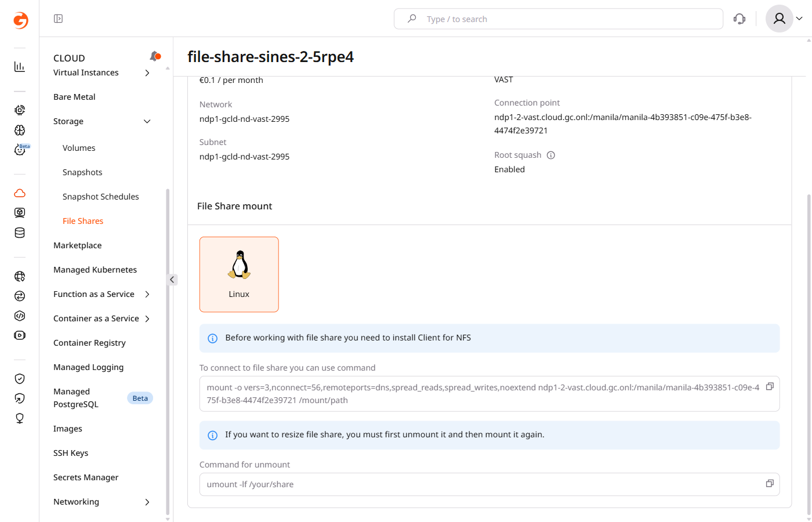Select the orange Cloud icon in sidebar

tap(20, 193)
